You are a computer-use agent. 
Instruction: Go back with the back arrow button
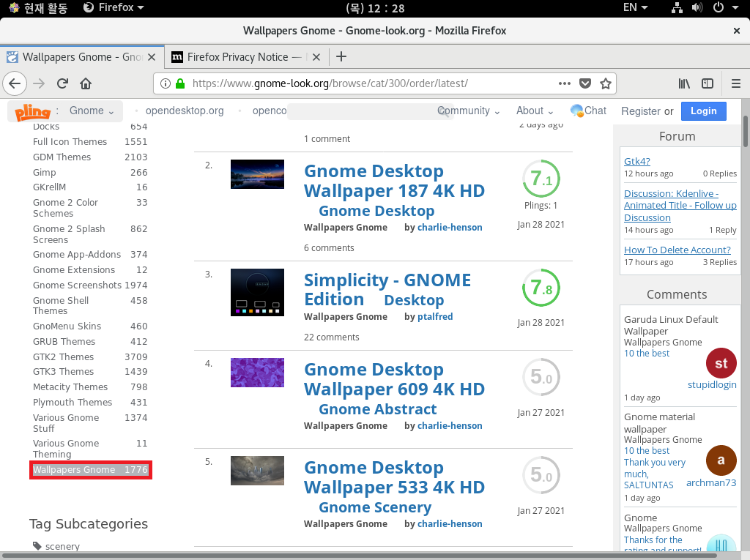pos(15,83)
